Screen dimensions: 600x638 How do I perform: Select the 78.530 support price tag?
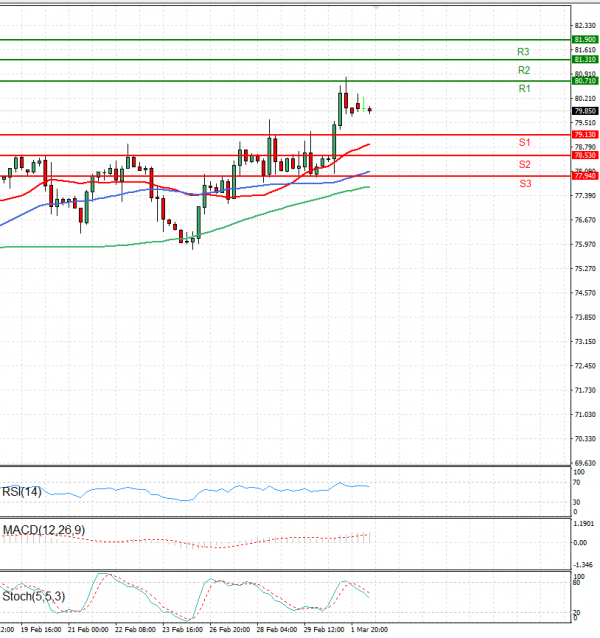(585, 155)
